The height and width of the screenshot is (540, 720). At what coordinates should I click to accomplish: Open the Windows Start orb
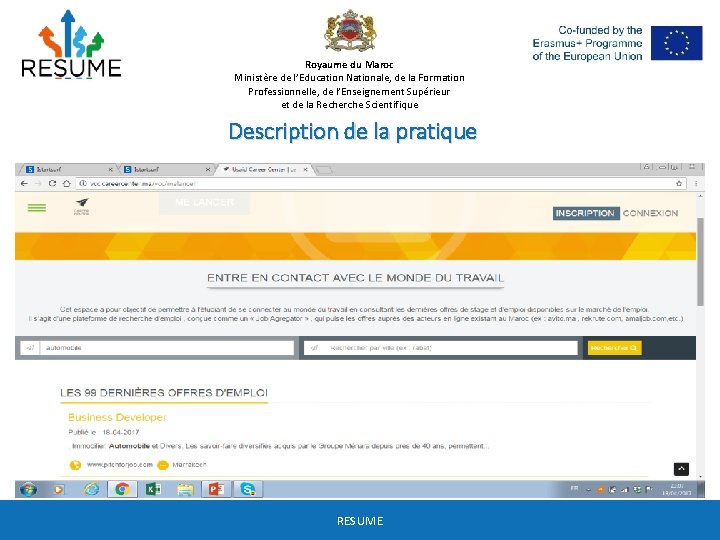pyautogui.click(x=28, y=489)
